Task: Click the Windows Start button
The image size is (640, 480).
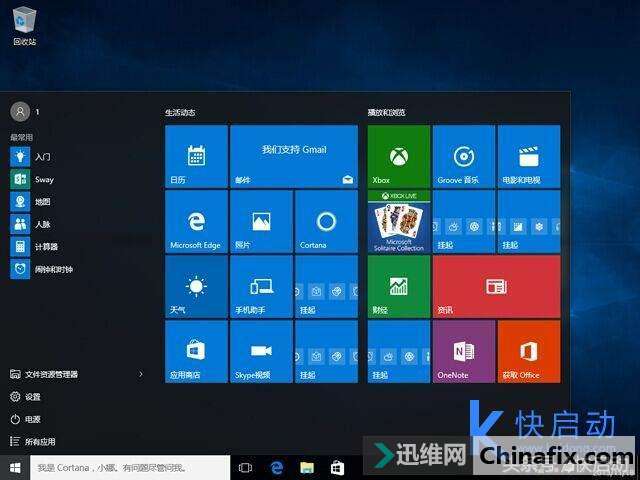Action: (15, 467)
